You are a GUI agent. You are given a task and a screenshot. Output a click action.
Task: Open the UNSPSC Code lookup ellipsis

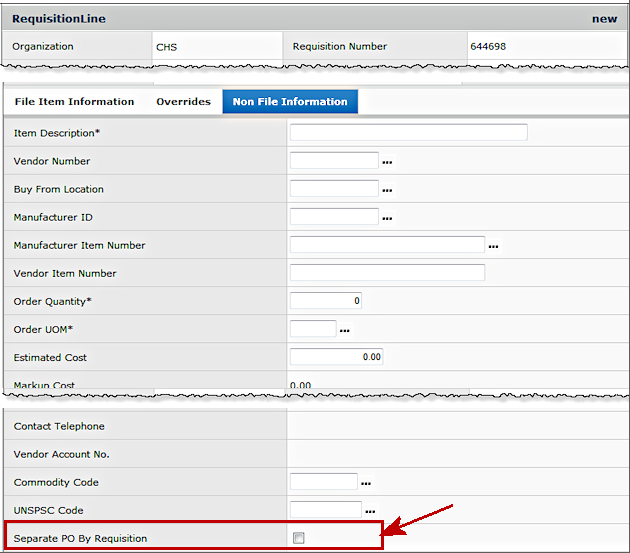[x=370, y=511]
